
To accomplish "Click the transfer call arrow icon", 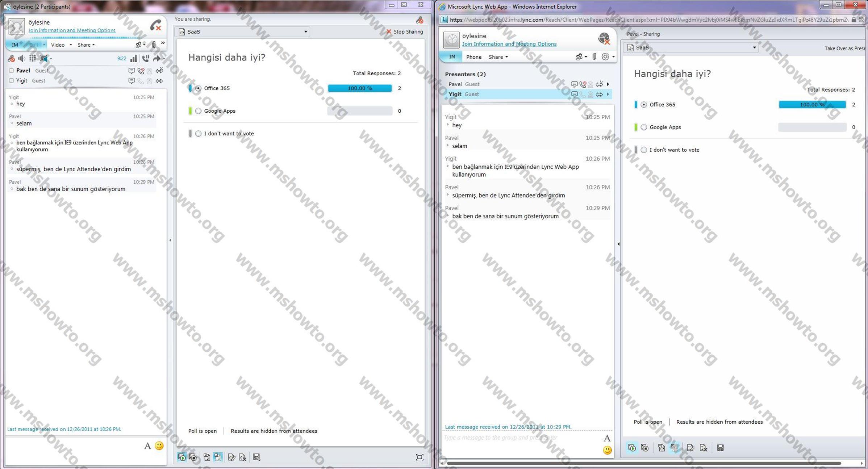I will [157, 58].
